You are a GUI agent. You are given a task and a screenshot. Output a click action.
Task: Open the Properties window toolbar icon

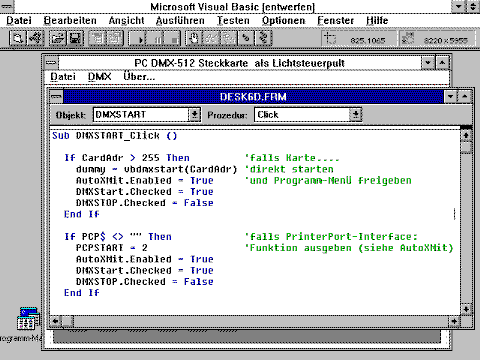click(x=115, y=38)
